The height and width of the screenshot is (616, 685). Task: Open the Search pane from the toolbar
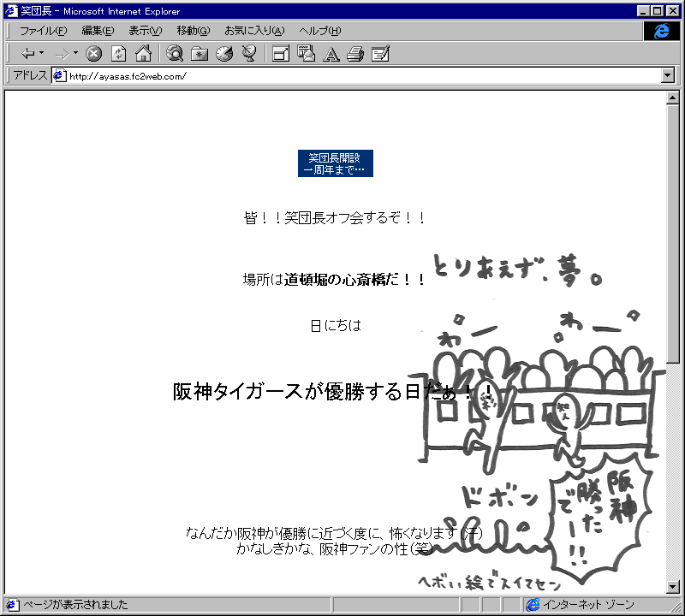tap(175, 54)
